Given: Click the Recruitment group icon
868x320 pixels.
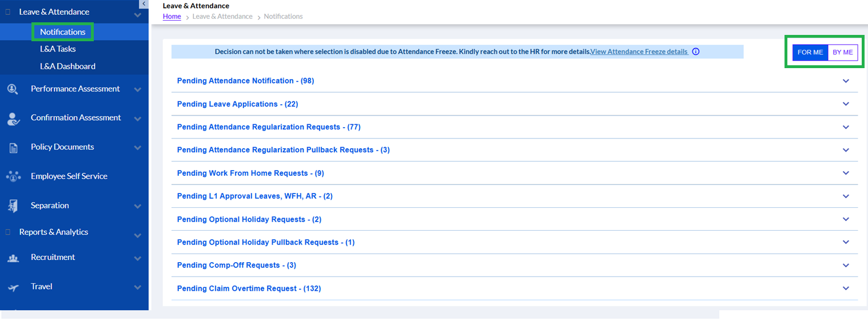Looking at the screenshot, I should coord(13,258).
